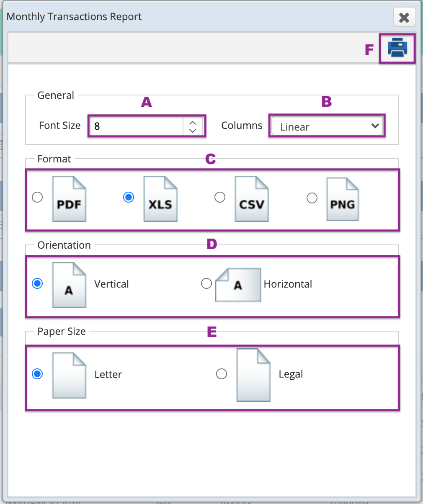Click inside the Font Size input field

pyautogui.click(x=134, y=126)
